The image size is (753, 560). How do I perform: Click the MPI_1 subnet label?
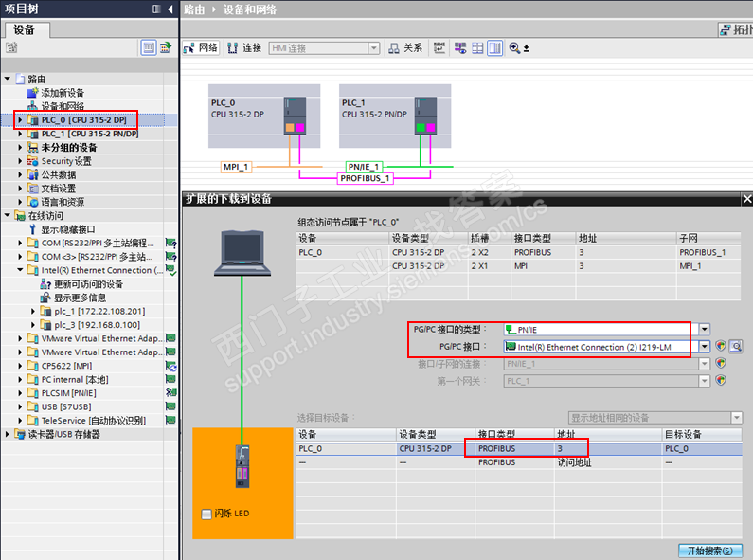click(x=236, y=167)
